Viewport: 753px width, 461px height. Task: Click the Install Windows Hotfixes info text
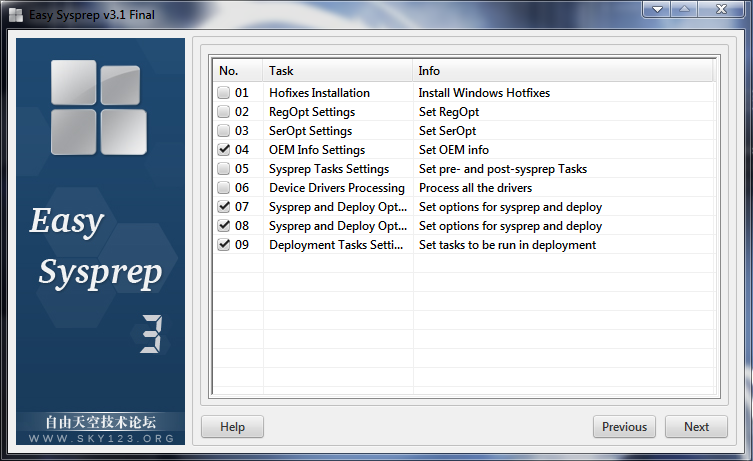[484, 93]
